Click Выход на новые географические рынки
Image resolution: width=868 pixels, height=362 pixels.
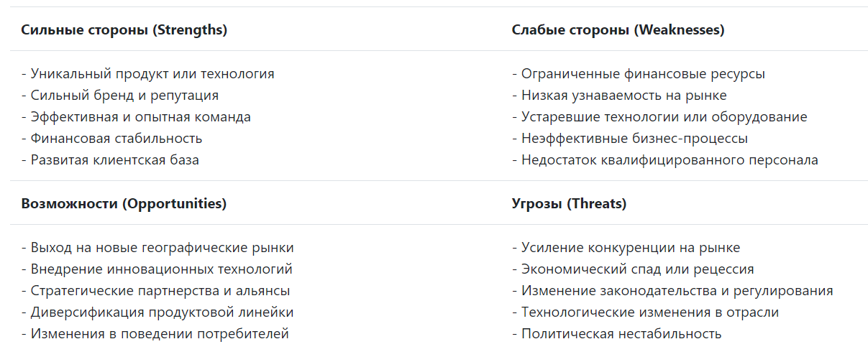[x=157, y=248]
